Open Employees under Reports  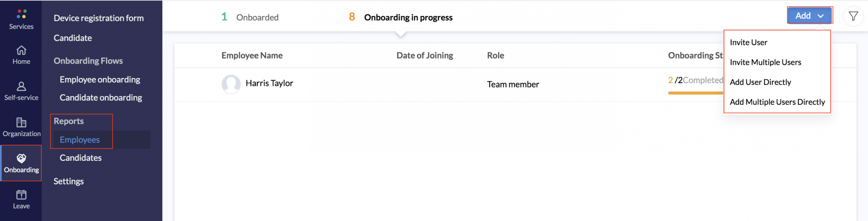tap(80, 140)
